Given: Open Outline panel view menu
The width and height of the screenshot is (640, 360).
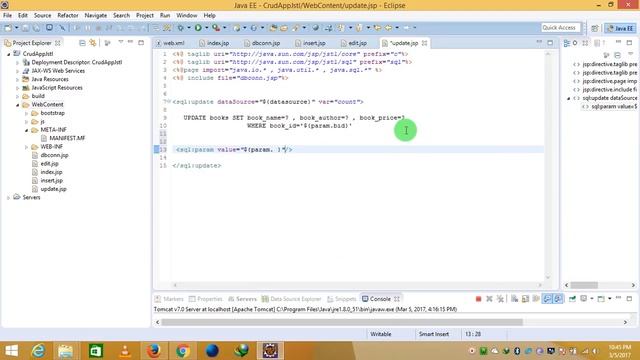Looking at the screenshot, I should click(631, 54).
